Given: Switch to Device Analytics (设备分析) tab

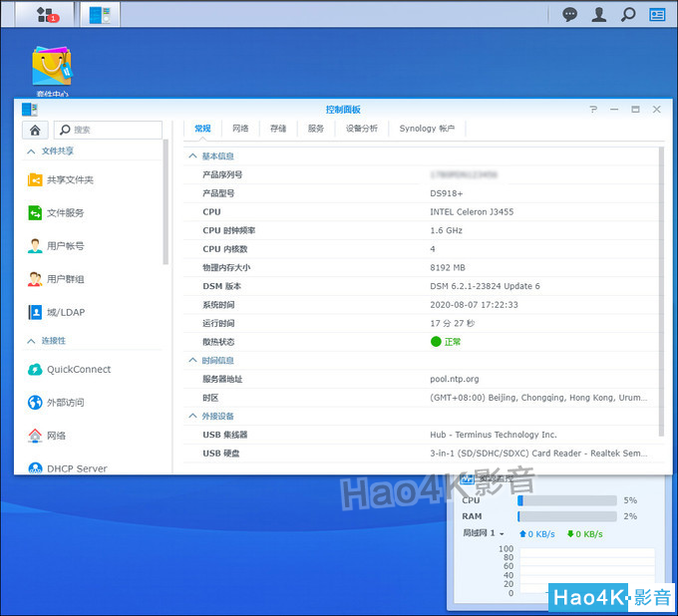Looking at the screenshot, I should [x=362, y=129].
